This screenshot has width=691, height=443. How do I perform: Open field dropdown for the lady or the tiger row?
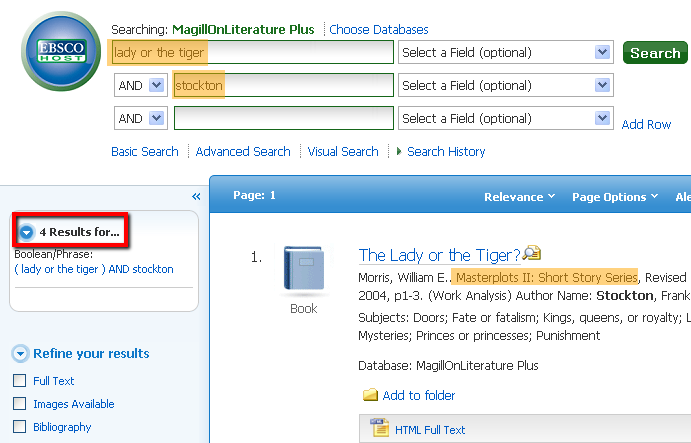602,52
